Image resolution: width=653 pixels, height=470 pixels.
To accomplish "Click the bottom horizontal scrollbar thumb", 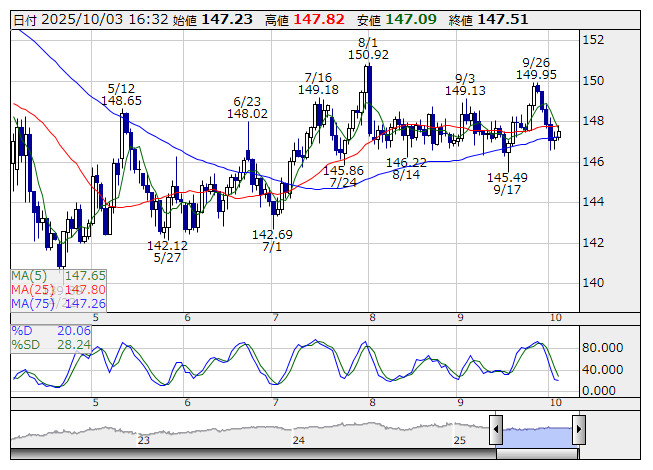I will (536, 453).
